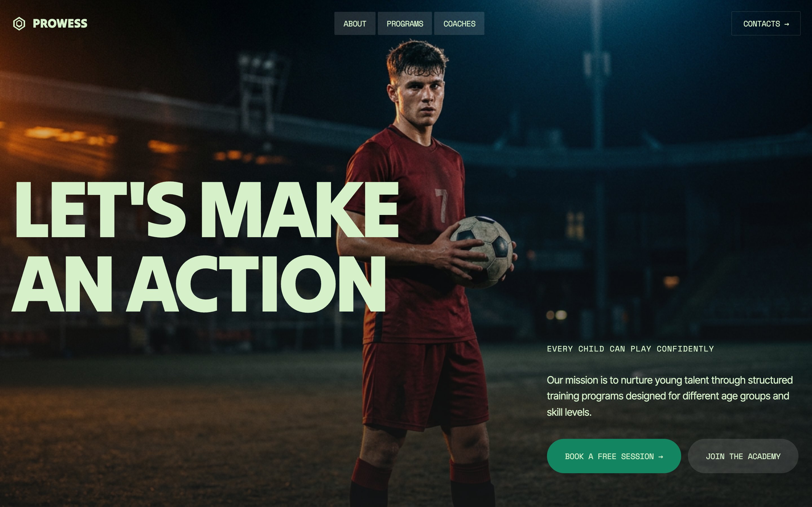Go to the PROGRAMS section
Screen dimensions: 812x507
click(x=405, y=23)
